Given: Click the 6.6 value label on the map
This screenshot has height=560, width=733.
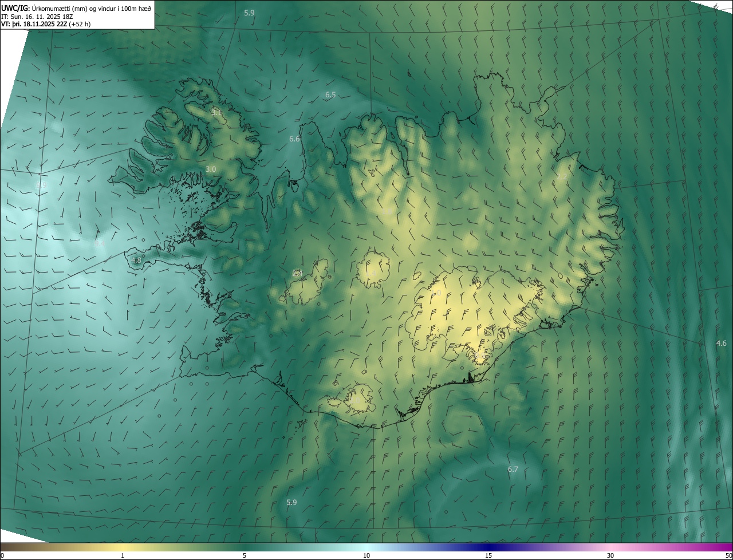Looking at the screenshot, I should [294, 139].
